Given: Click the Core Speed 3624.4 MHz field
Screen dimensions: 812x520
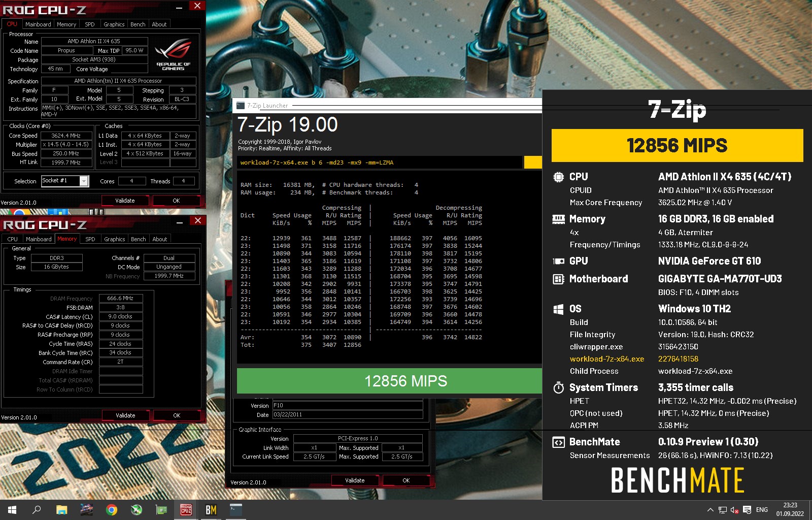Looking at the screenshot, I should [x=66, y=136].
